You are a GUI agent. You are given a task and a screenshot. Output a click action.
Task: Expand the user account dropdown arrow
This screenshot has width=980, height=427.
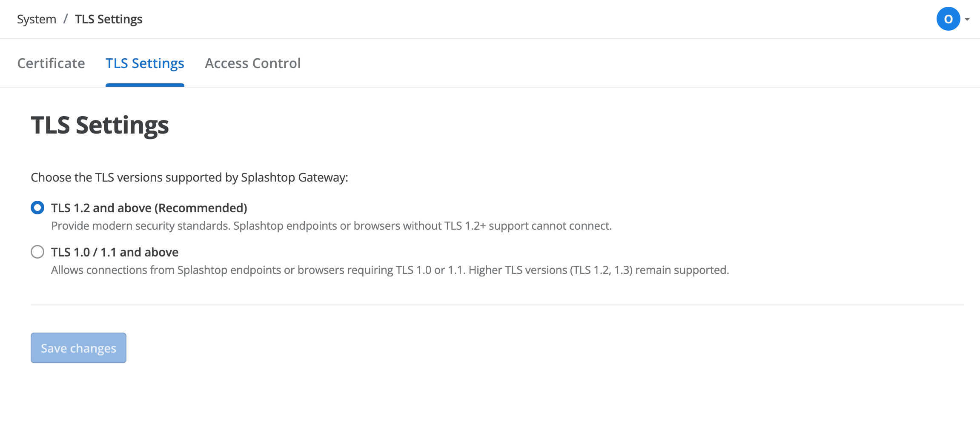click(967, 19)
